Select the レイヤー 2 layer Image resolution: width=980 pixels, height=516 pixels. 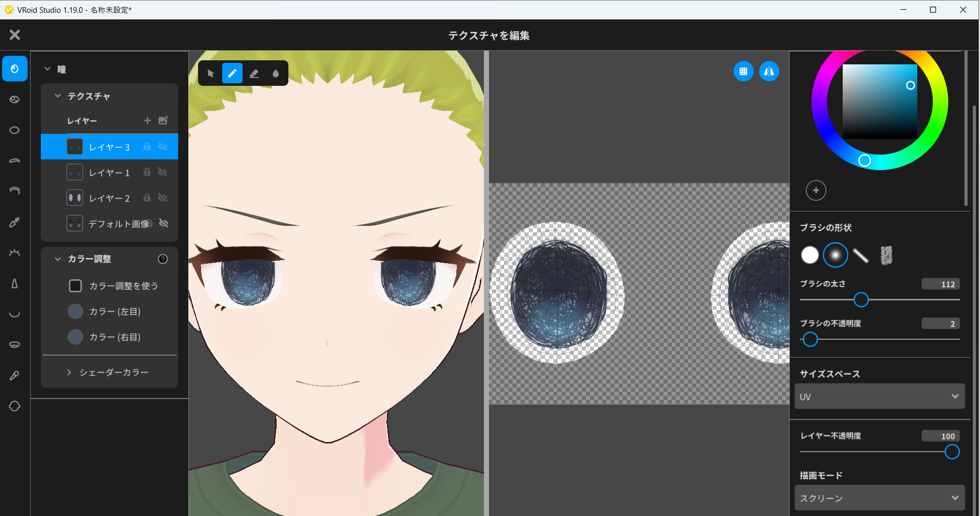[x=109, y=198]
